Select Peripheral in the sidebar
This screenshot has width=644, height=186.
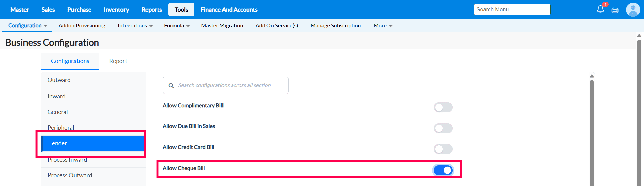coord(61,127)
